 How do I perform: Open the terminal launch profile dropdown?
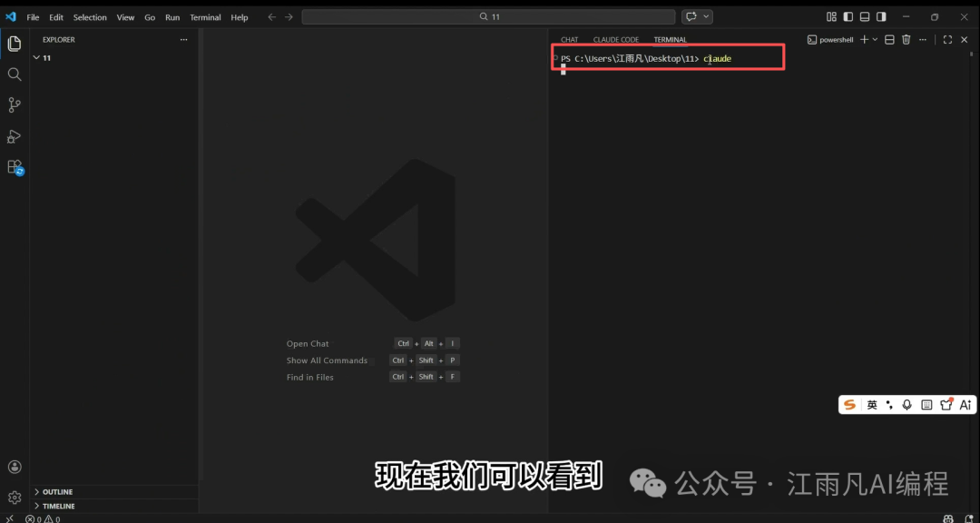coord(875,39)
